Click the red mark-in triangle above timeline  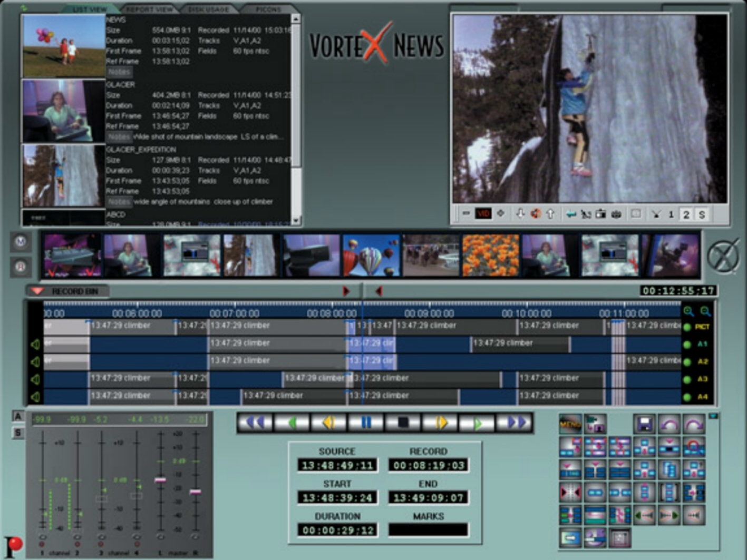click(346, 291)
